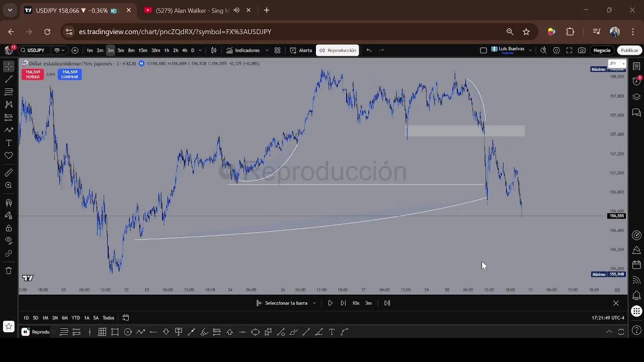Open the JPY currency dropdown
Screen dimensions: 644x362
(x=617, y=64)
